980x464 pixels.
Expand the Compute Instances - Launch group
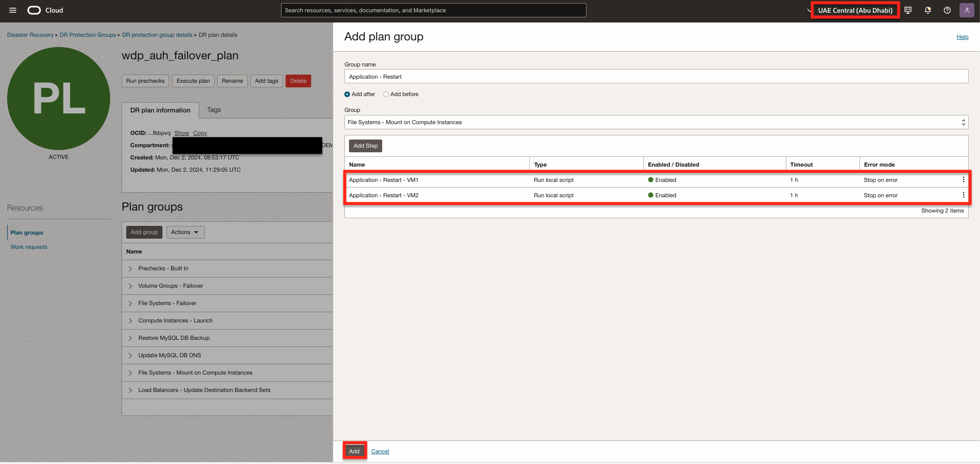coord(130,321)
